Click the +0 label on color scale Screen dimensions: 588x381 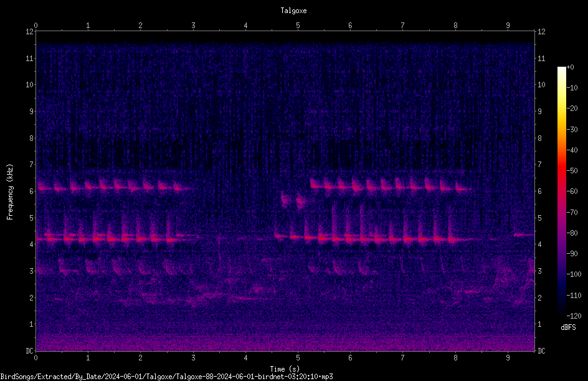[571, 67]
